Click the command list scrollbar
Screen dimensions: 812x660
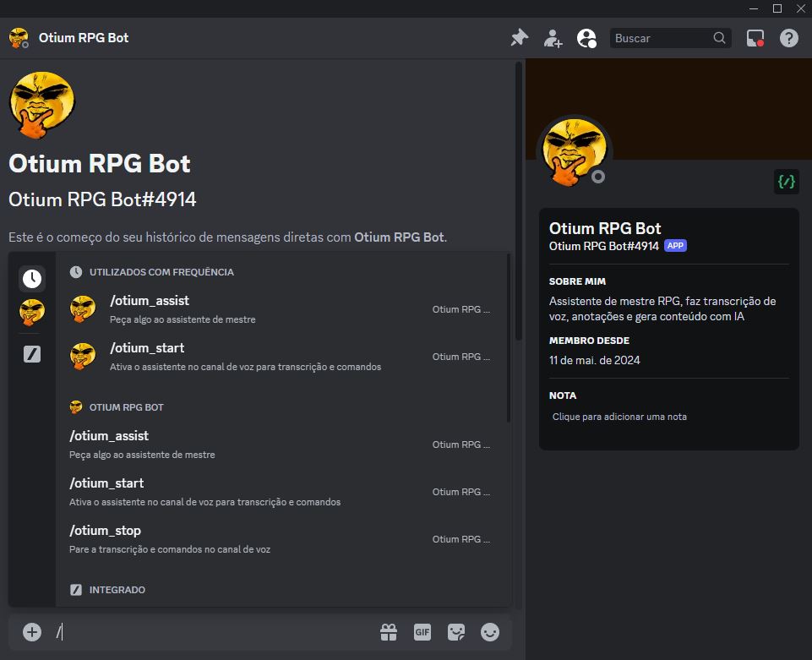(508, 338)
